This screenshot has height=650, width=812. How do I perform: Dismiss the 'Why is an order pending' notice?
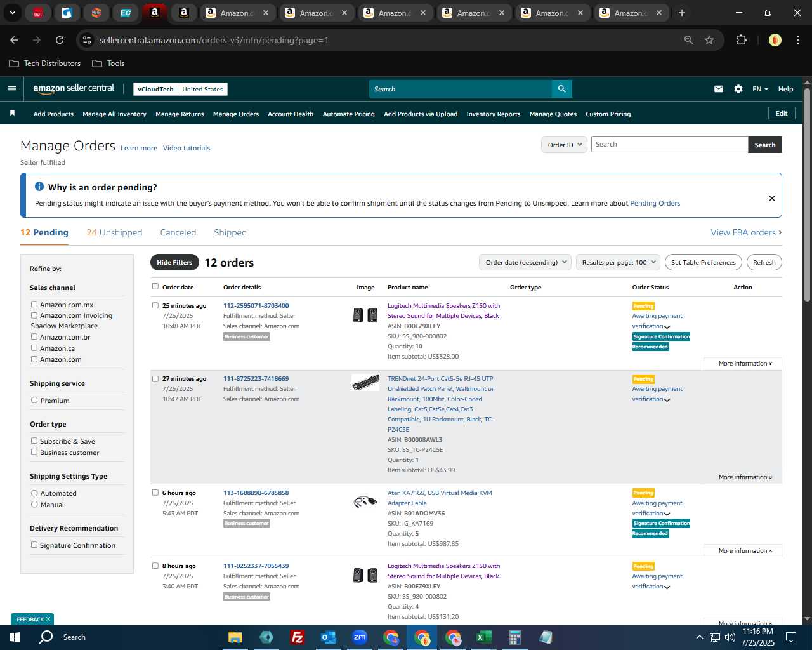tap(771, 198)
